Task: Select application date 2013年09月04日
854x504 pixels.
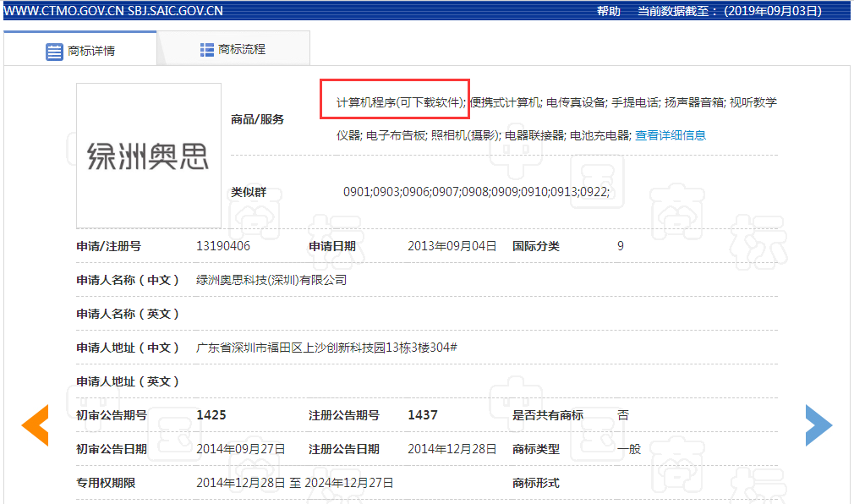Action: click(x=452, y=246)
